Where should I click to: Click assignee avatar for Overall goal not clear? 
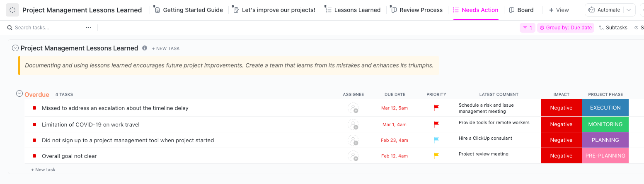353,156
